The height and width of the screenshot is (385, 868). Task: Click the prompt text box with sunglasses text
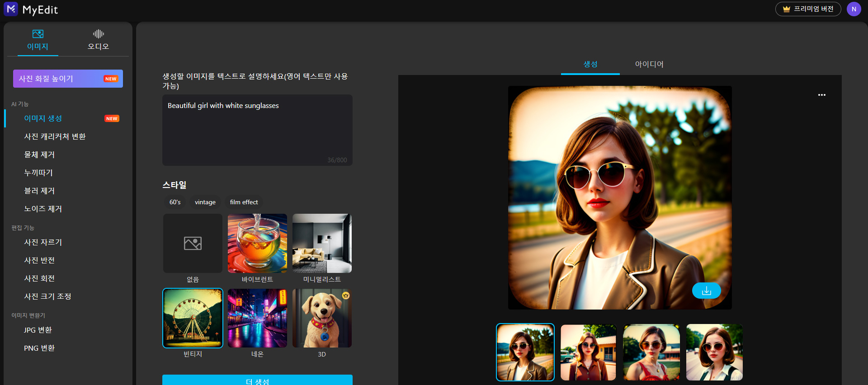point(257,130)
